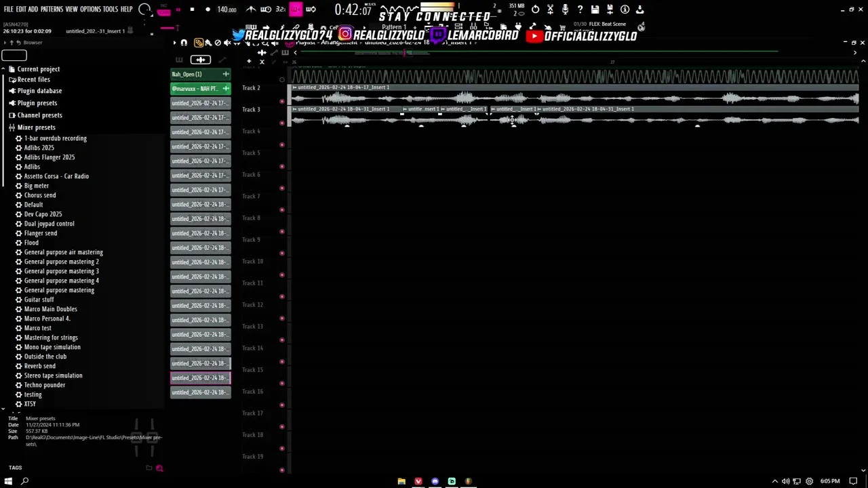Click the volume icon in system tray
The height and width of the screenshot is (488, 868).
[786, 481]
